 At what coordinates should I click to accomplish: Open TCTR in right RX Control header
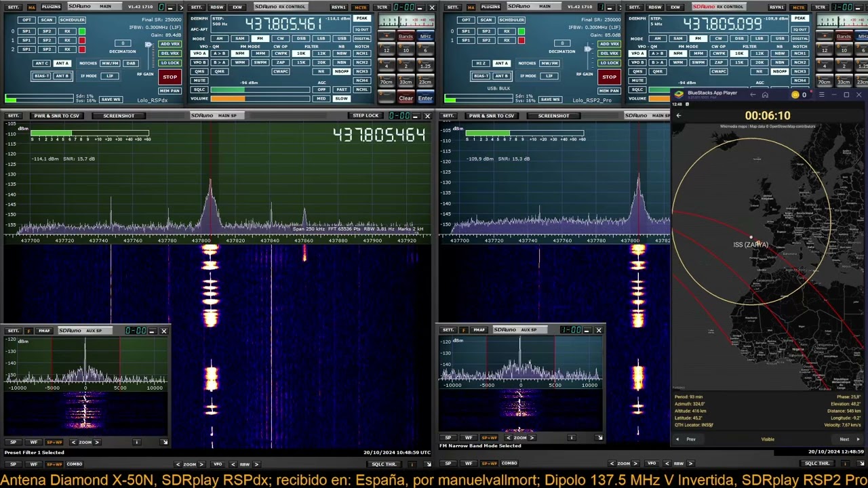click(x=820, y=7)
